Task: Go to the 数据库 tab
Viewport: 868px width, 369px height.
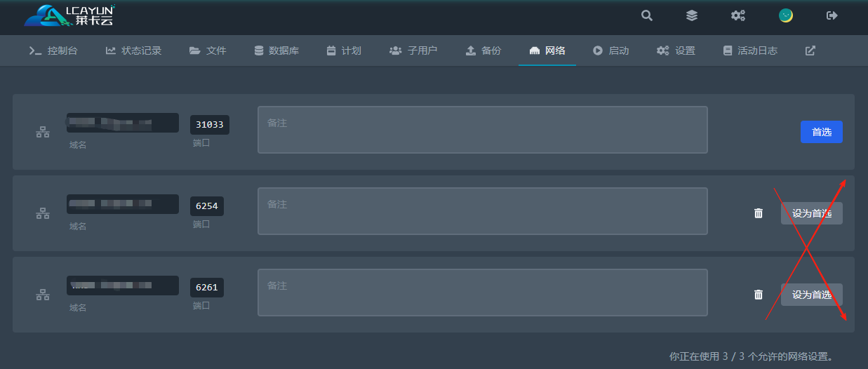Action: pyautogui.click(x=276, y=51)
